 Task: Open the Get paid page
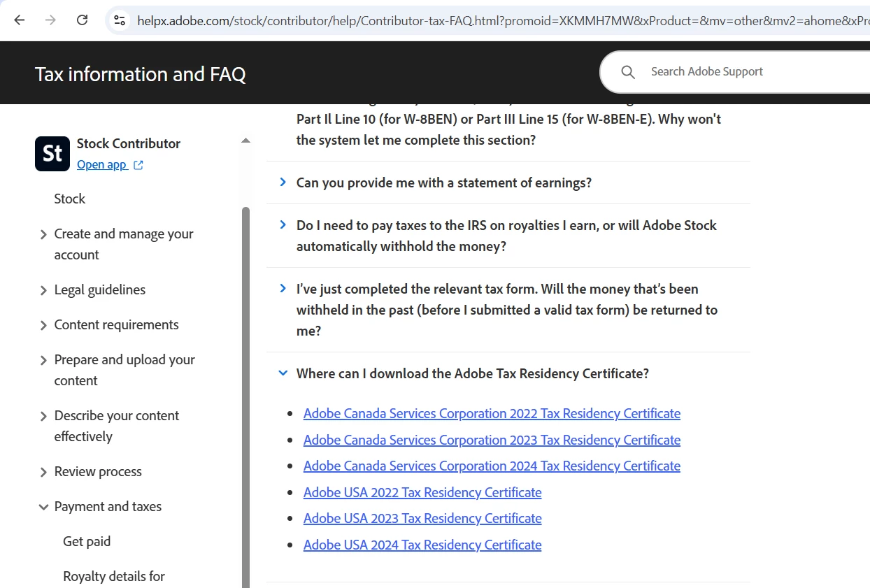tap(87, 541)
